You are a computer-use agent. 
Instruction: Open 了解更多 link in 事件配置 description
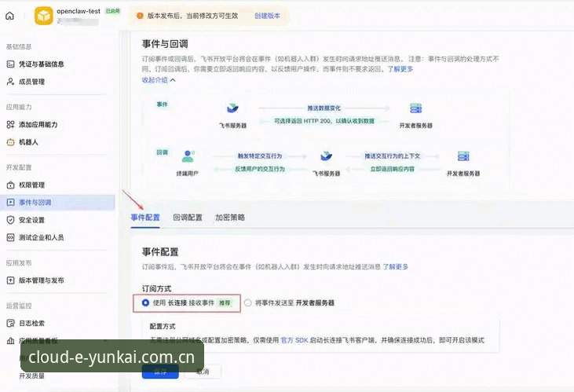point(395,267)
